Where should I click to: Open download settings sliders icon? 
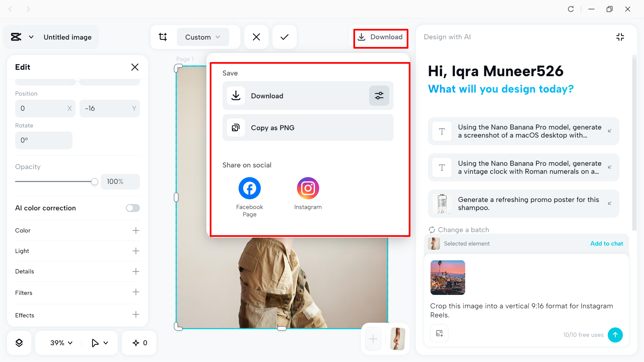point(379,96)
